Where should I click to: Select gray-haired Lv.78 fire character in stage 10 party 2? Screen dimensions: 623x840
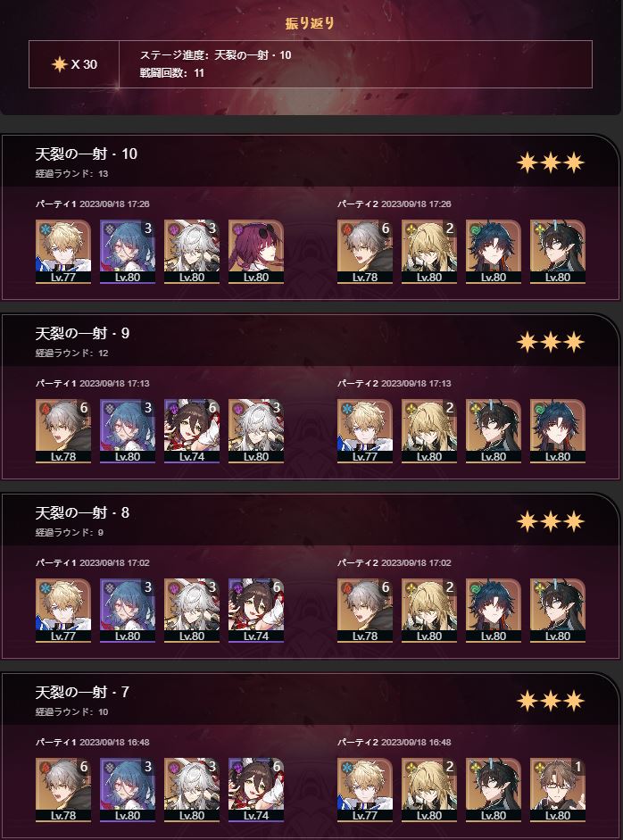point(364,251)
